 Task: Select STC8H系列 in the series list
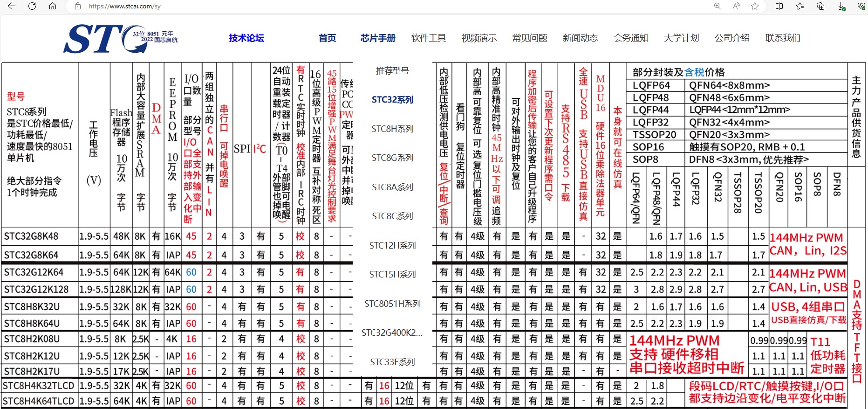click(x=392, y=129)
